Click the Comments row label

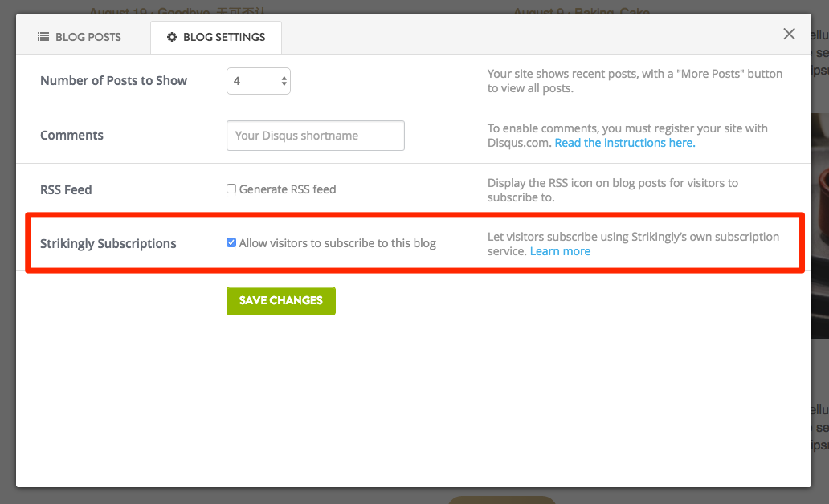pos(71,135)
